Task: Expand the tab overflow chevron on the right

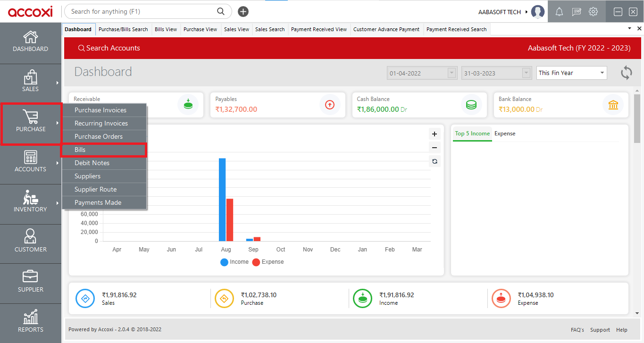Action: 629,28
